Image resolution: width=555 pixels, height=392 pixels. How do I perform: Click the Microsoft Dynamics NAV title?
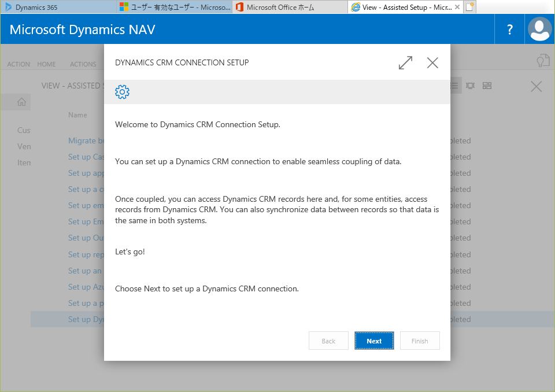point(83,29)
